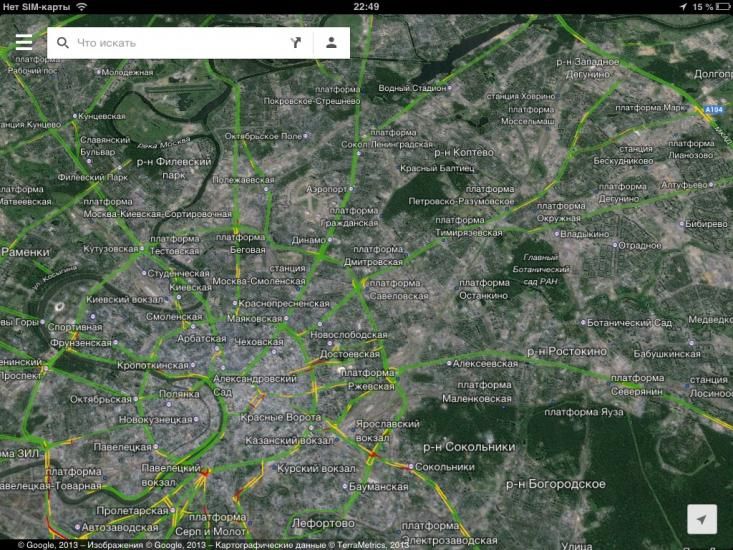Select the 'Фрунзенская' station label
The width and height of the screenshot is (733, 550).
coord(81,343)
